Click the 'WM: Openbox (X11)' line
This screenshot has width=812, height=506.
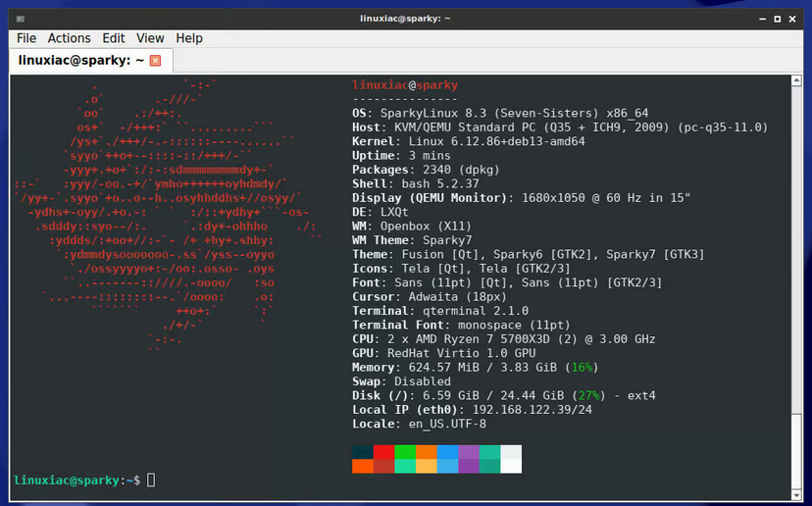[412, 227]
